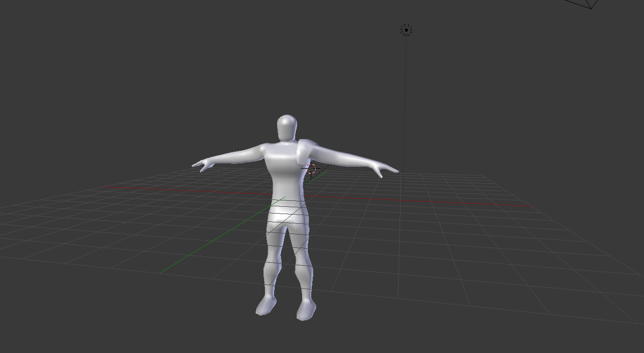Click the detached shoulder piece on the character

(x=306, y=151)
